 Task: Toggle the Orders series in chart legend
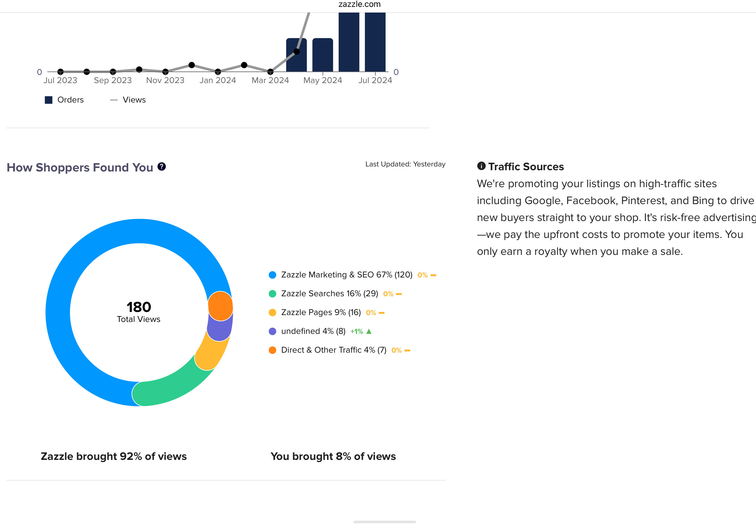point(64,100)
